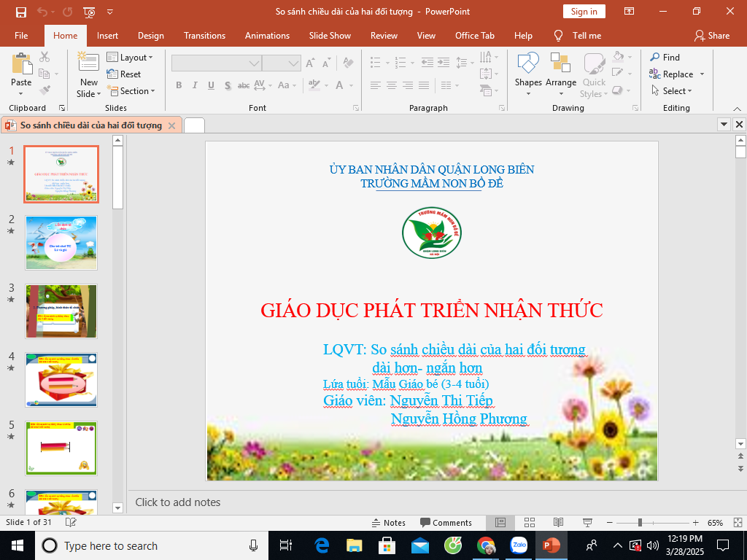747x560 pixels.
Task: Open the Section dropdown
Action: tap(131, 91)
